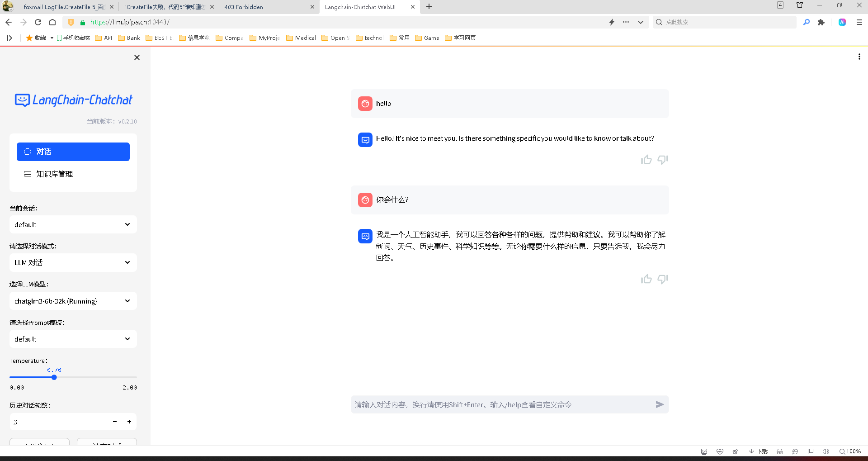Click the blue key password manager icon
This screenshot has width=868, height=461.
pyautogui.click(x=807, y=22)
